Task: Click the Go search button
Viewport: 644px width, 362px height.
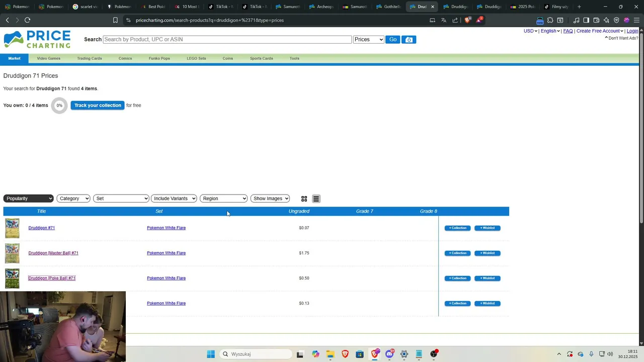Action: click(393, 40)
